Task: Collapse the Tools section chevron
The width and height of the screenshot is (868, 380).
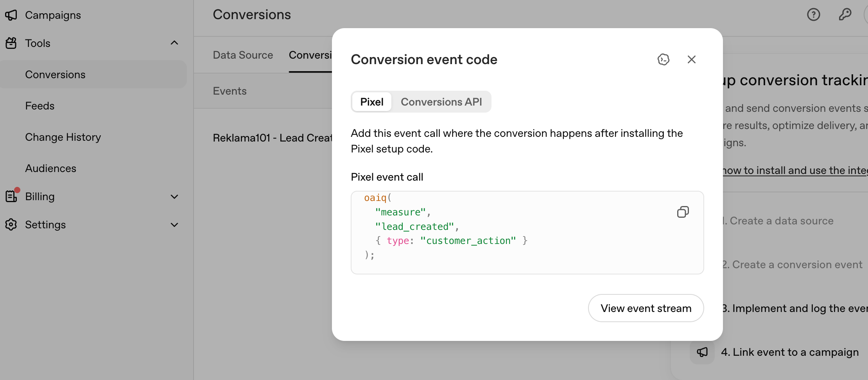Action: click(174, 43)
